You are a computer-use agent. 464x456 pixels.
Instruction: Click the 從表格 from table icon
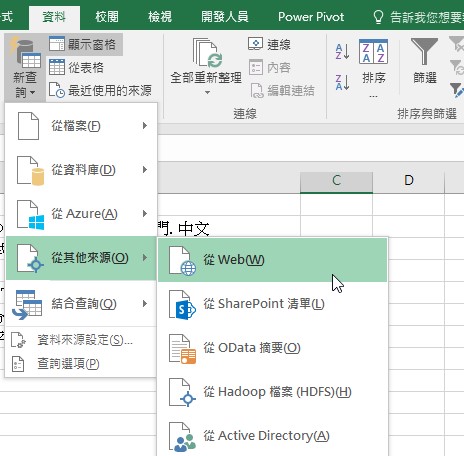coord(57,67)
